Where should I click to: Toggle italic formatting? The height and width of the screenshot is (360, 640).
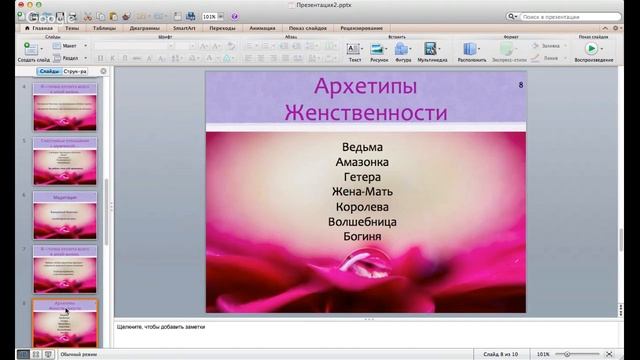(x=113, y=58)
